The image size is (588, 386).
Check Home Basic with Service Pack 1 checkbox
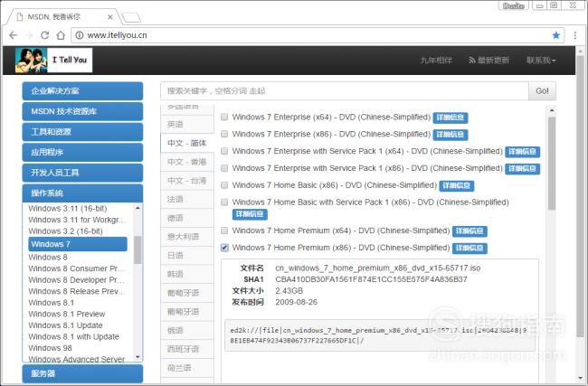point(224,202)
